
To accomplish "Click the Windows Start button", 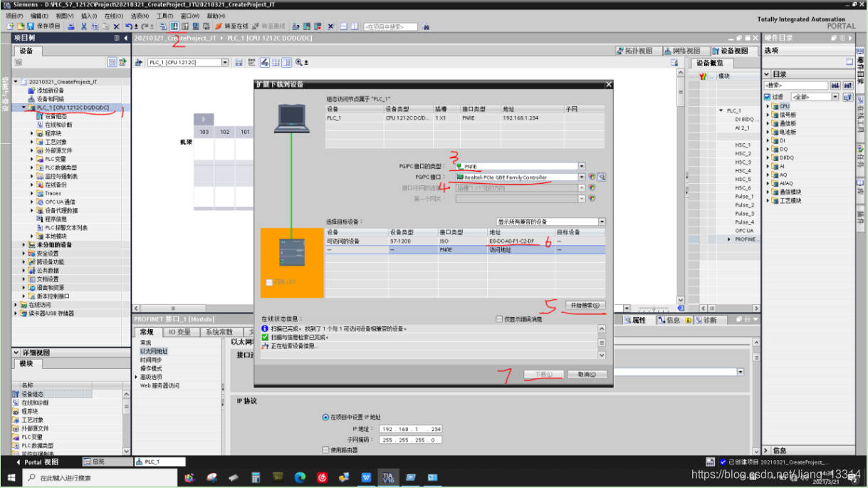I will click(x=12, y=477).
